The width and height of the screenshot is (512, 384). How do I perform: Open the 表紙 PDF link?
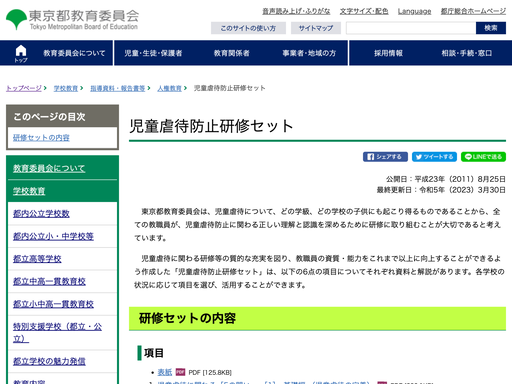pos(165,372)
